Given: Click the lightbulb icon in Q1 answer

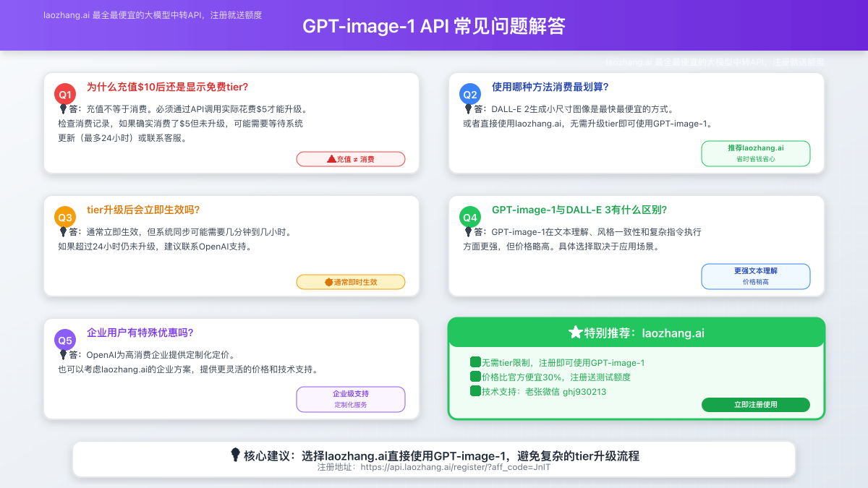Looking at the screenshot, I should click(x=63, y=109).
